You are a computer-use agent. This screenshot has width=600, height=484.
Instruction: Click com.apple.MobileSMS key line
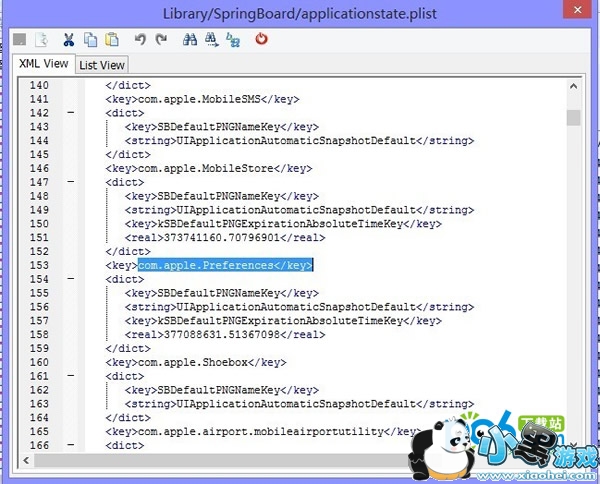click(202, 99)
